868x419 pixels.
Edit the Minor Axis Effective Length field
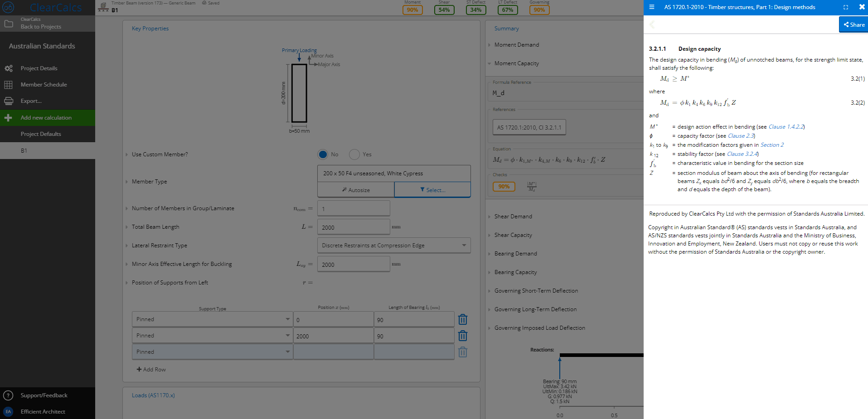[354, 265]
